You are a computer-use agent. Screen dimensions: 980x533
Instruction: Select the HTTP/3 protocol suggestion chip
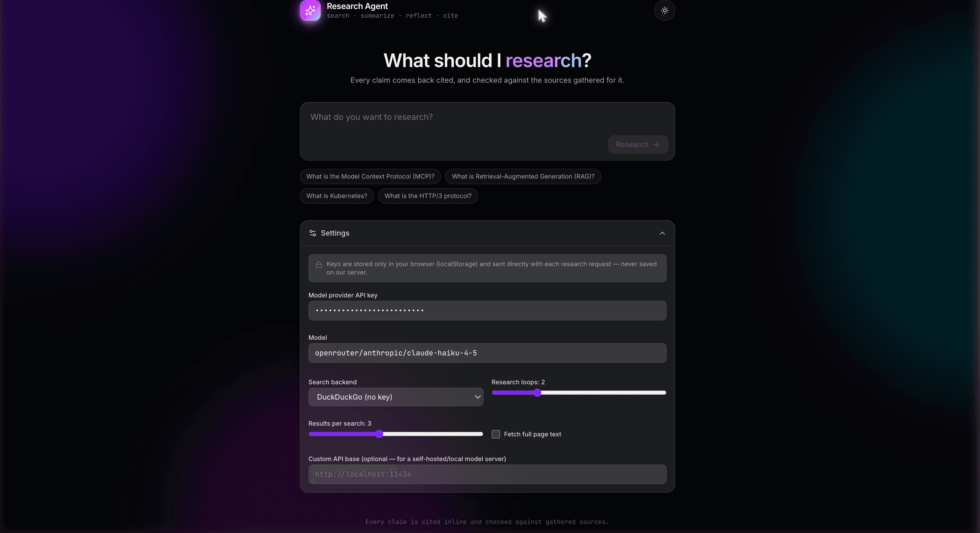point(427,196)
